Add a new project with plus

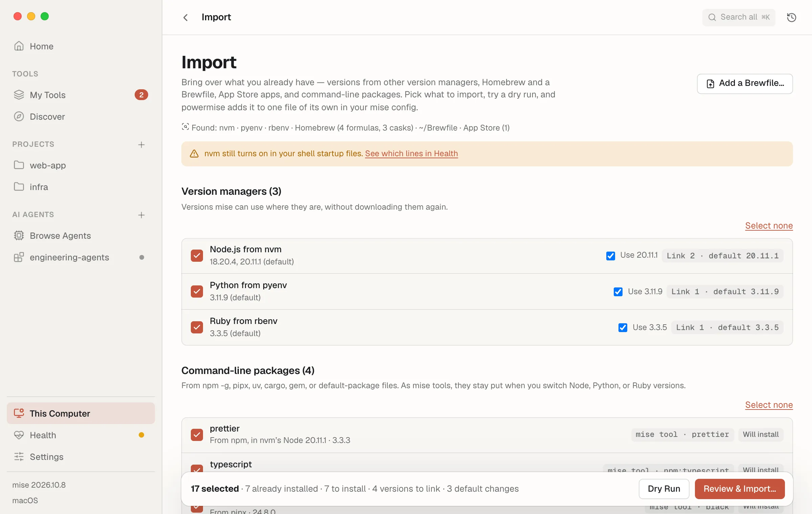point(141,144)
